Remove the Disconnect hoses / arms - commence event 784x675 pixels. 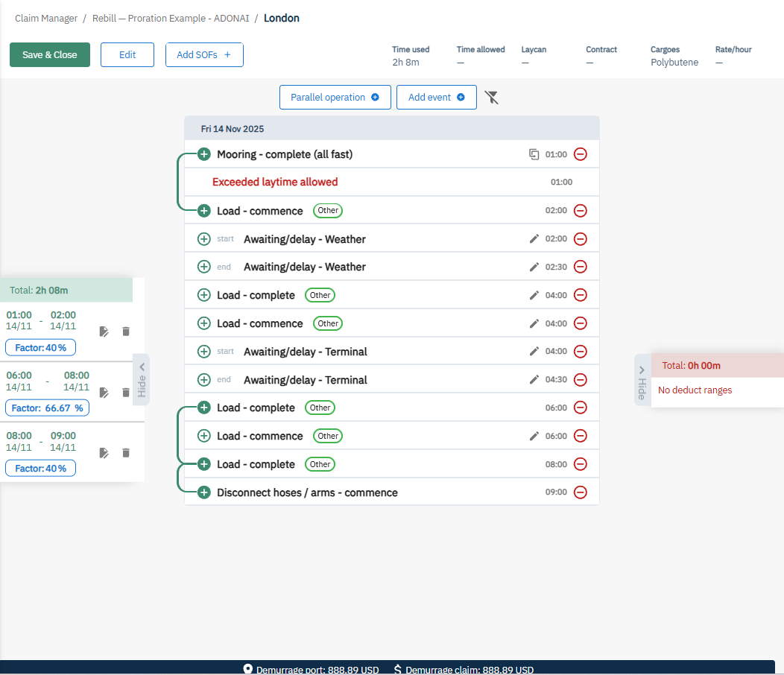coord(580,492)
